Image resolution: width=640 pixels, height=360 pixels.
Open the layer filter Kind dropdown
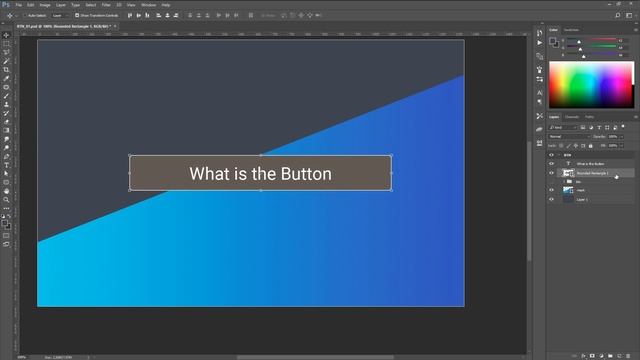[x=562, y=127]
